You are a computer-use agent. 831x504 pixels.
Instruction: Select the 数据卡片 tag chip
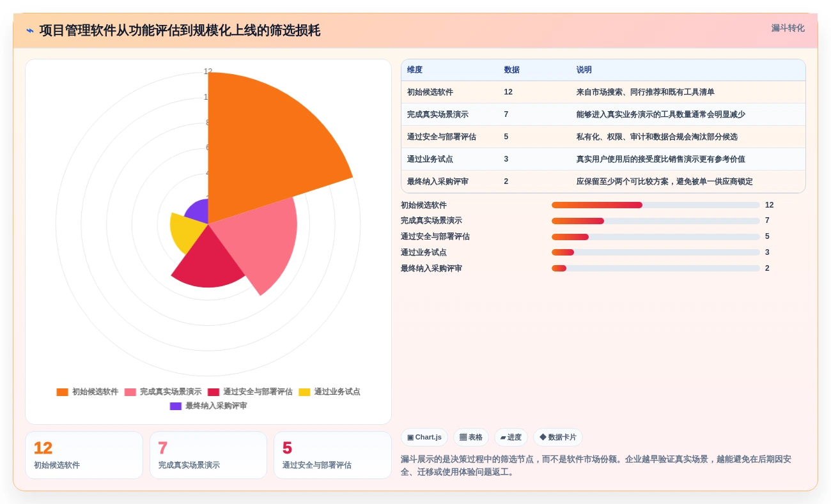[558, 438]
